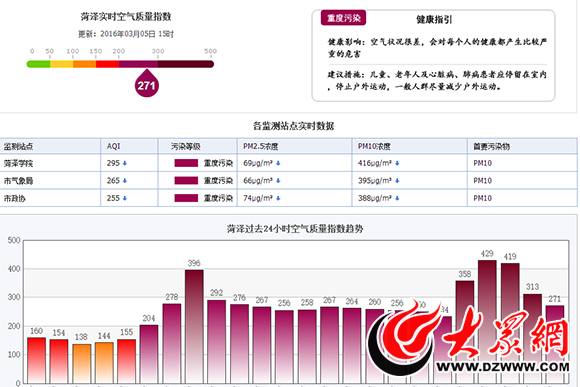Image resolution: width=580 pixels, height=387 pixels.
Task: Click the orange chart bar labeled 138
Action: [82, 364]
